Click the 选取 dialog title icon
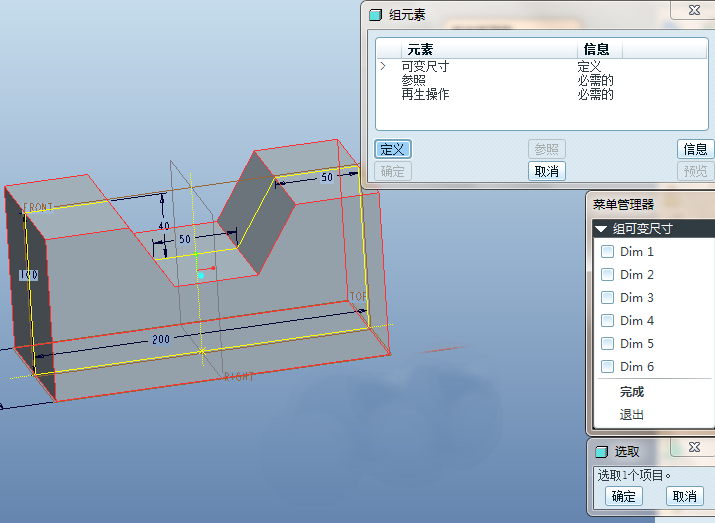Viewport: 715px width, 523px height. point(601,451)
